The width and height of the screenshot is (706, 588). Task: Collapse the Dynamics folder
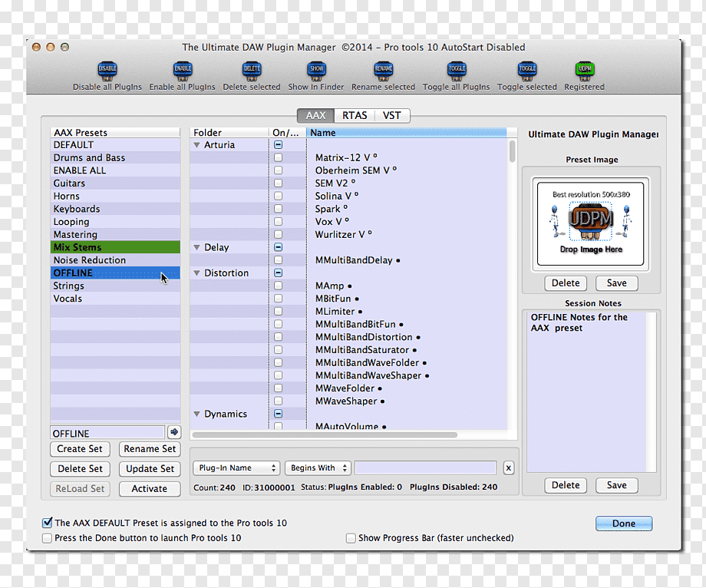196,414
